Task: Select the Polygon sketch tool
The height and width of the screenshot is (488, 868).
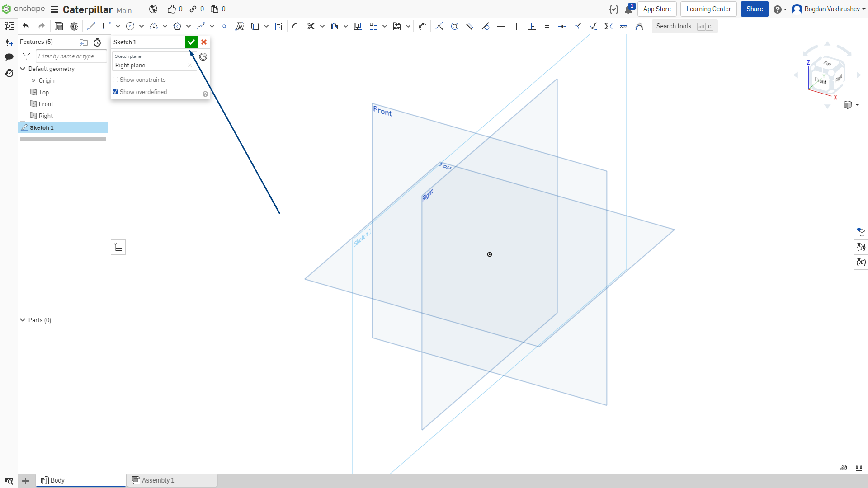Action: (177, 26)
